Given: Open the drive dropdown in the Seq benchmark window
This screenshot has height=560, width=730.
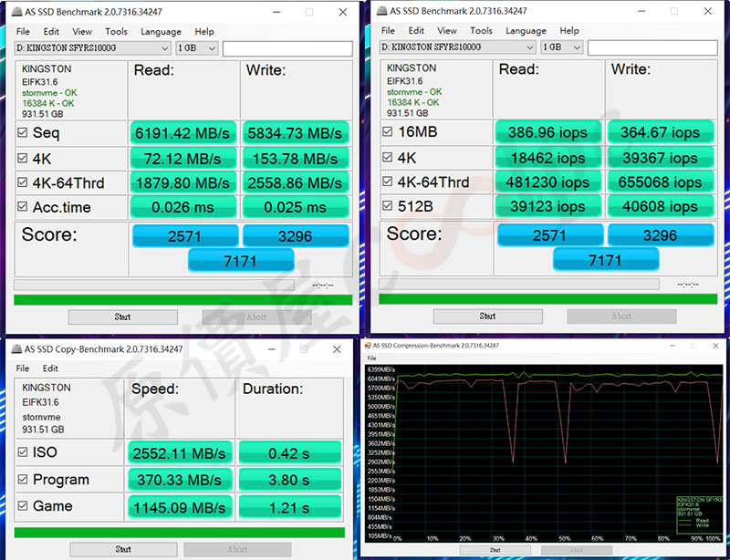Looking at the screenshot, I should [93, 47].
